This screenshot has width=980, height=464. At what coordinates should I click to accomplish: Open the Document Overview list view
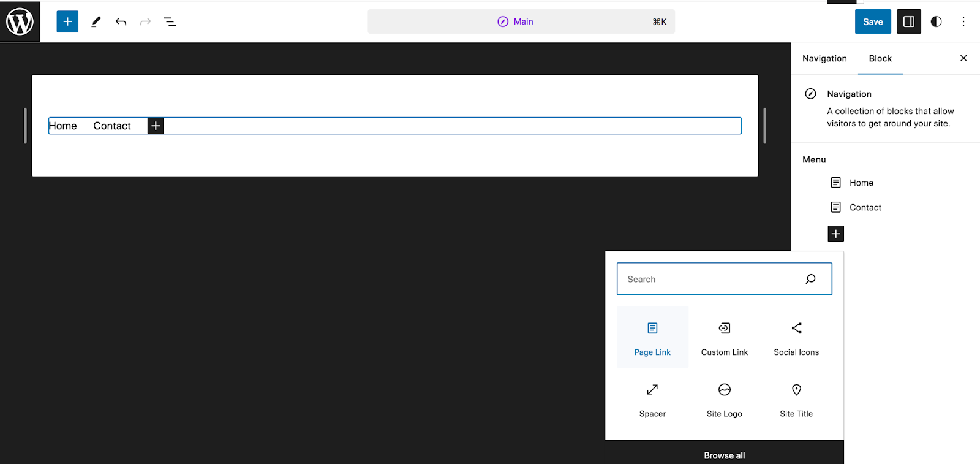170,21
